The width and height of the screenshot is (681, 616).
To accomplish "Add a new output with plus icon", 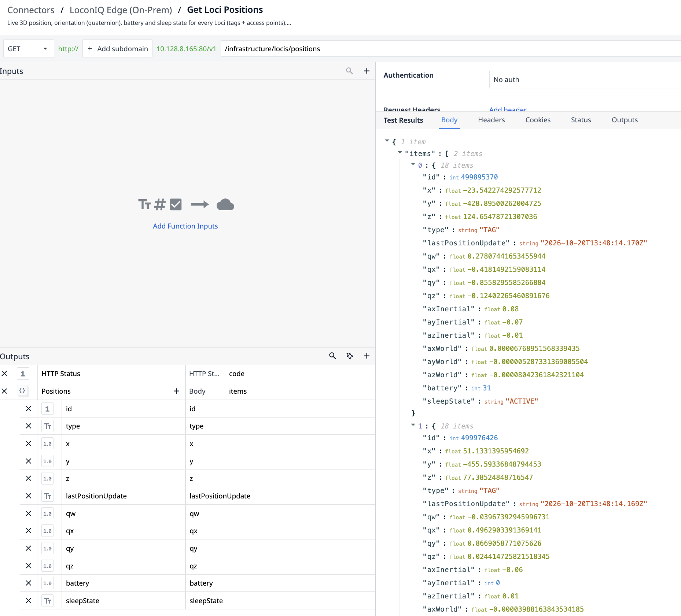I will (x=367, y=356).
